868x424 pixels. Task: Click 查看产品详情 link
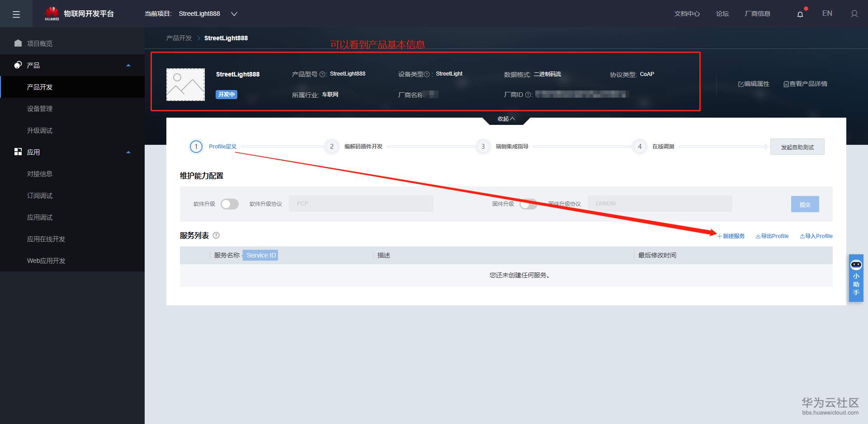coord(805,84)
